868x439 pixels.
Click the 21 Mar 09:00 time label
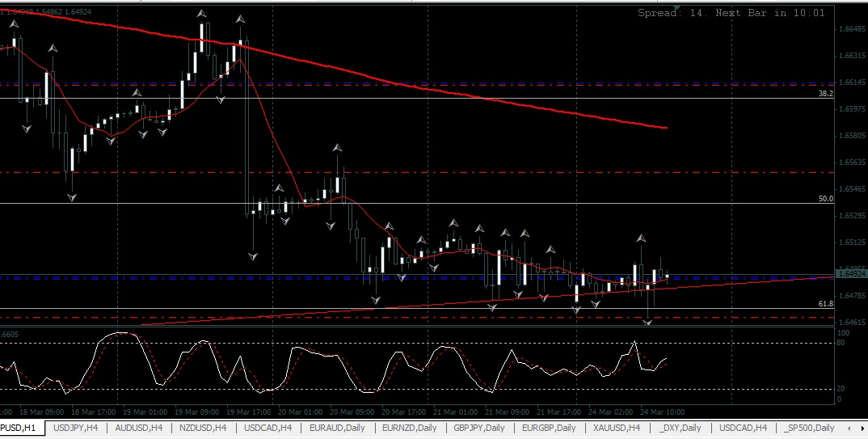[507, 412]
